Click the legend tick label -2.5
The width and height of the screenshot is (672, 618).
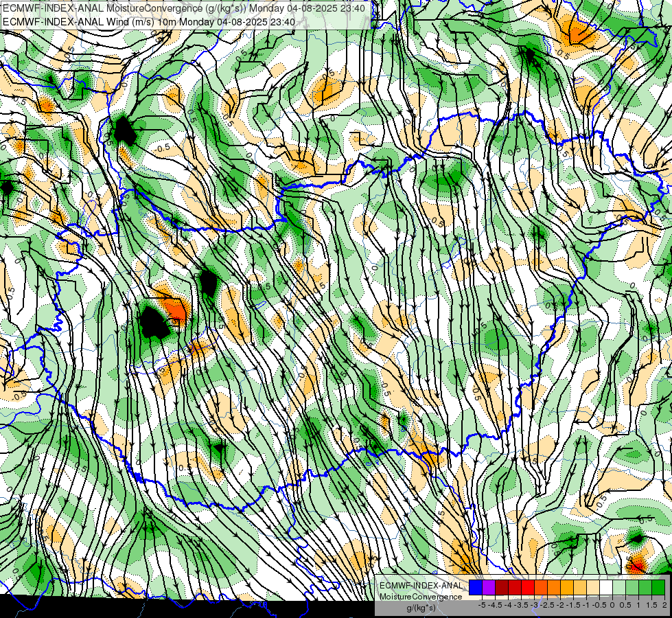point(547,605)
